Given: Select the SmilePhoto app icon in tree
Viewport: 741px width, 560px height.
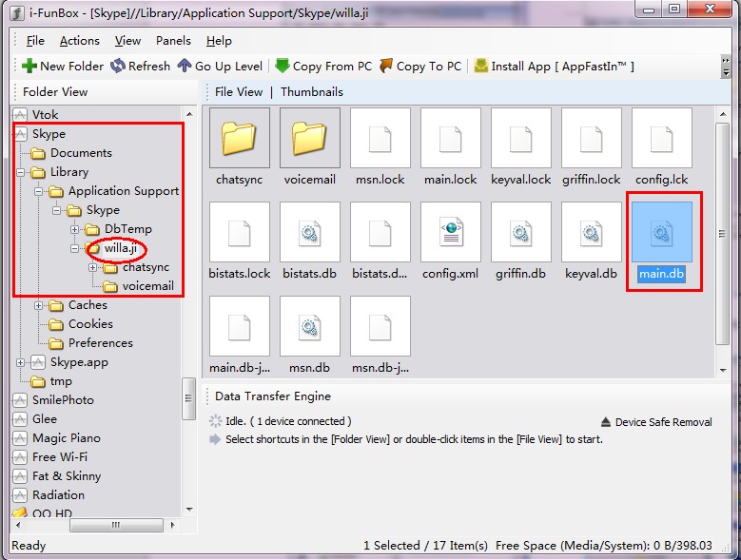Looking at the screenshot, I should click(x=20, y=400).
